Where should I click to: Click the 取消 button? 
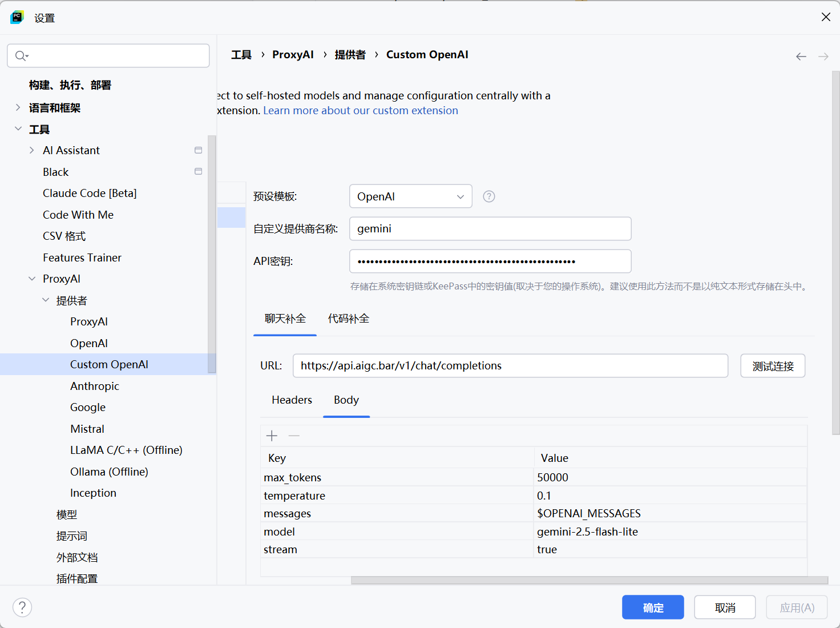[725, 607]
